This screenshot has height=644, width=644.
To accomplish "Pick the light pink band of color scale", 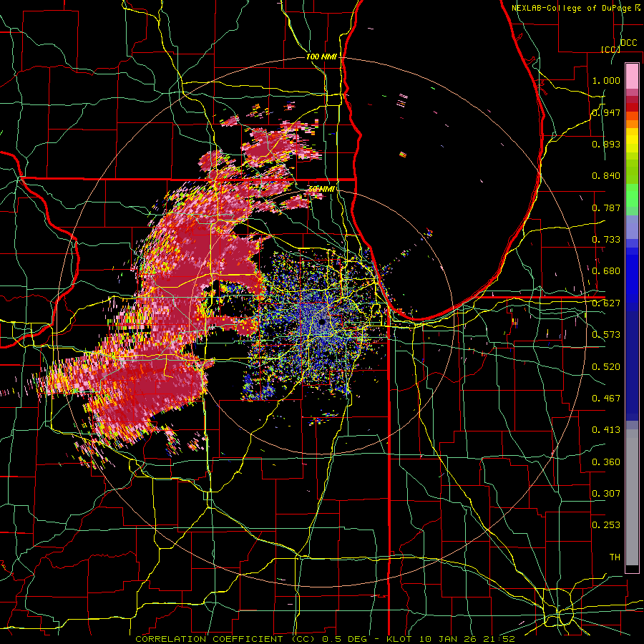I will click(x=632, y=76).
